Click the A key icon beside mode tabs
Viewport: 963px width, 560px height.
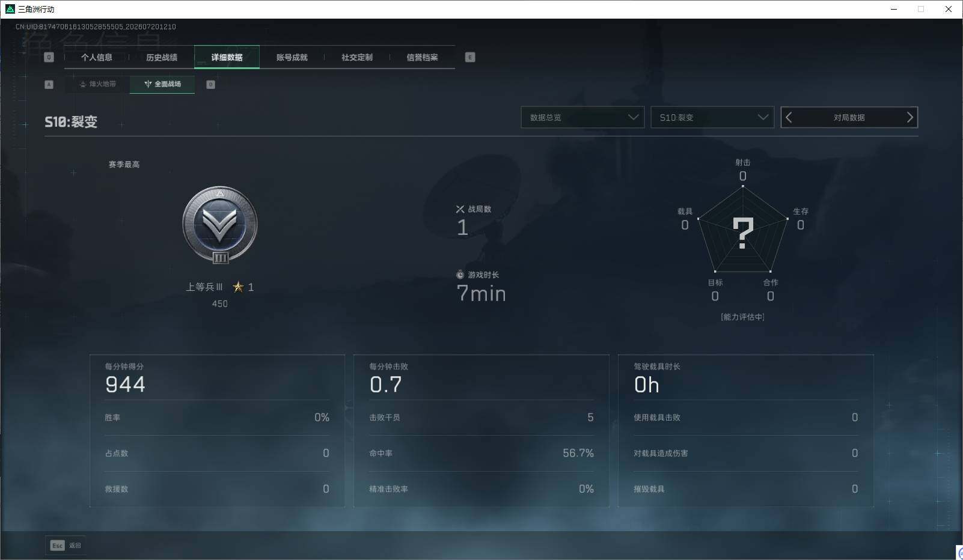(49, 84)
